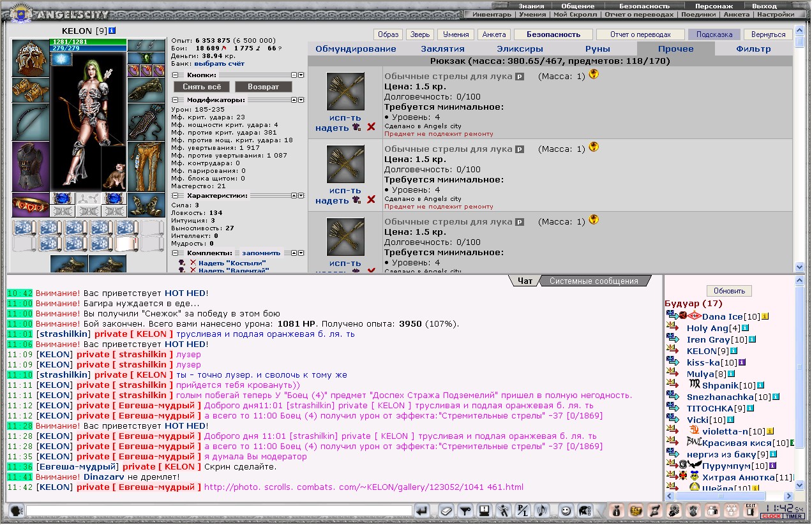
Task: Click private message arrow beside TITOCHKA
Action: tap(672, 408)
